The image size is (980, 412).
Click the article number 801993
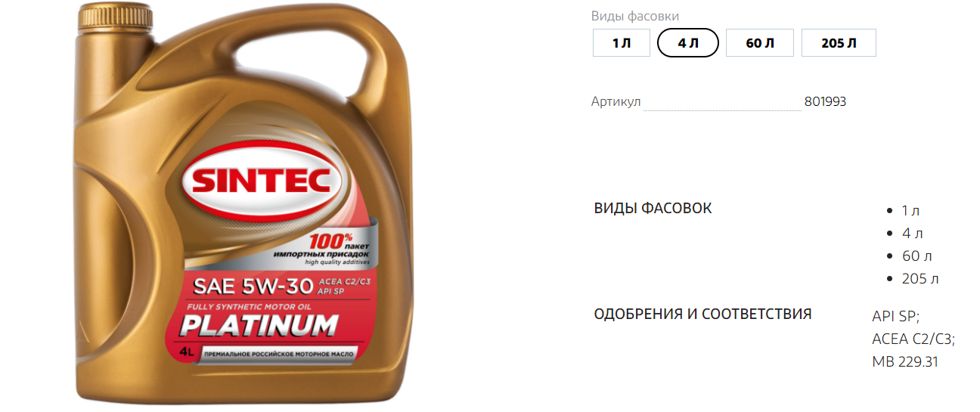tap(825, 101)
